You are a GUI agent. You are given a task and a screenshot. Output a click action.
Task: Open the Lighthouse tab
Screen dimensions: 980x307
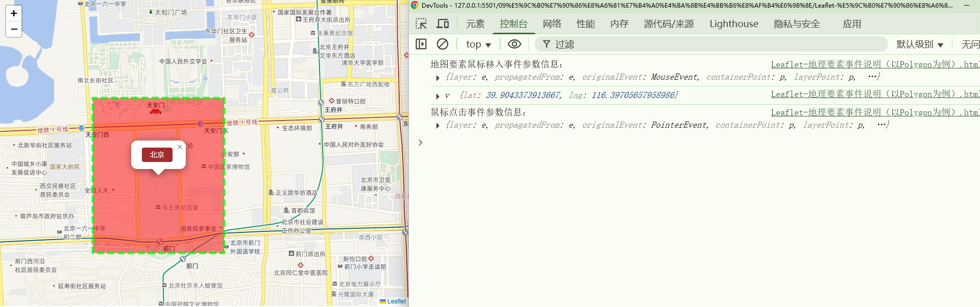pos(734,24)
